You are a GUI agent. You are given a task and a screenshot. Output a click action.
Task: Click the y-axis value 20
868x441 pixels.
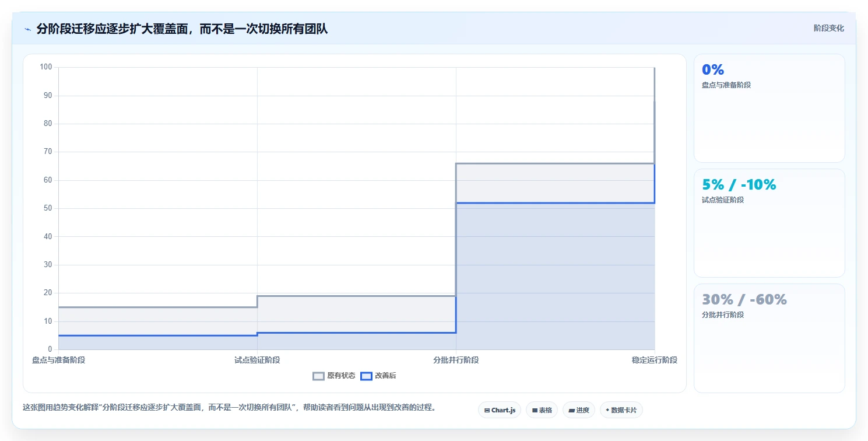click(x=48, y=293)
